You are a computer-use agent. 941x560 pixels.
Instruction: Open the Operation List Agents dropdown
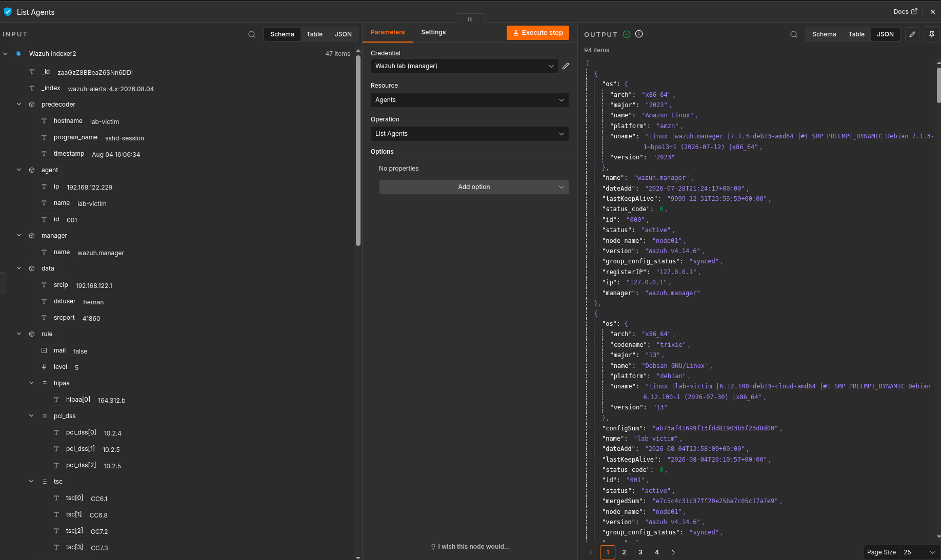click(x=470, y=134)
